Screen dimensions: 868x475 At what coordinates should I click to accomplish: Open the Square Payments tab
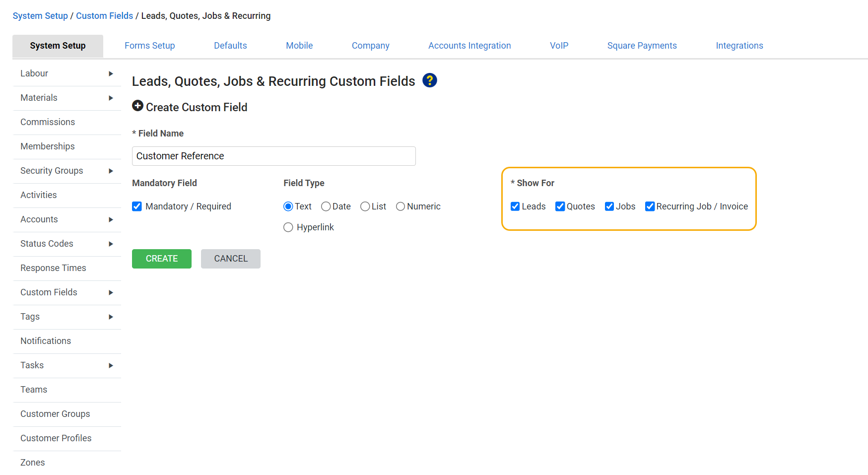(642, 46)
